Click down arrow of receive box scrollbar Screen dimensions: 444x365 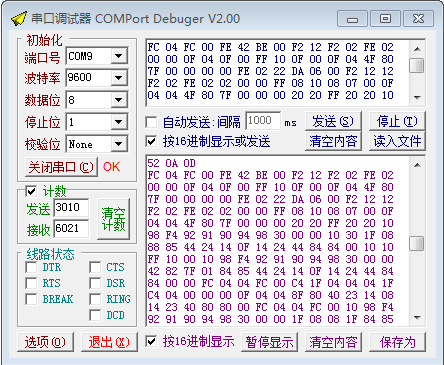(x=417, y=318)
